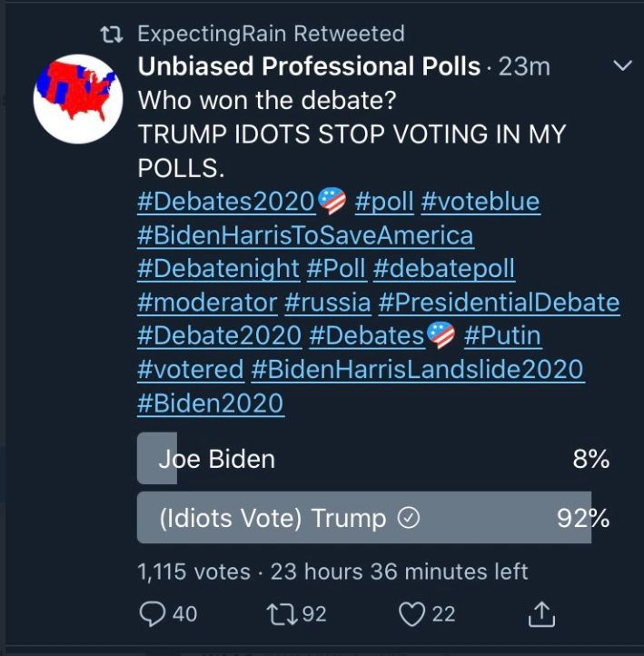
Task: Open the tweet options chevron menu
Action: 622,66
